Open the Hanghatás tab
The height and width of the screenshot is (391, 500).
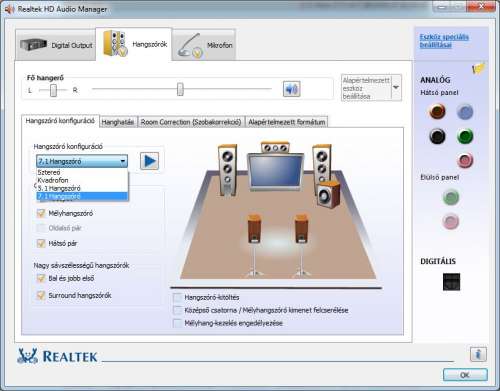[x=118, y=122]
